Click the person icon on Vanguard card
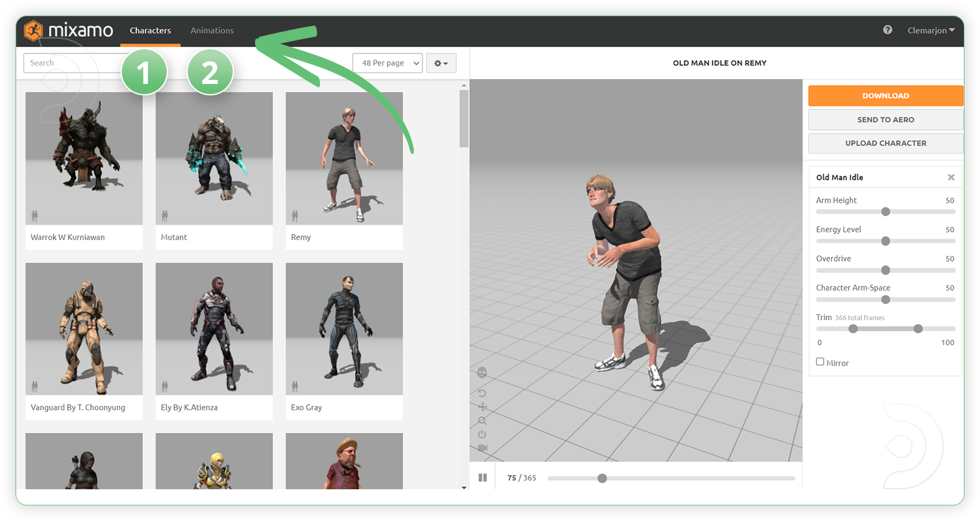The image size is (980, 521). (35, 386)
